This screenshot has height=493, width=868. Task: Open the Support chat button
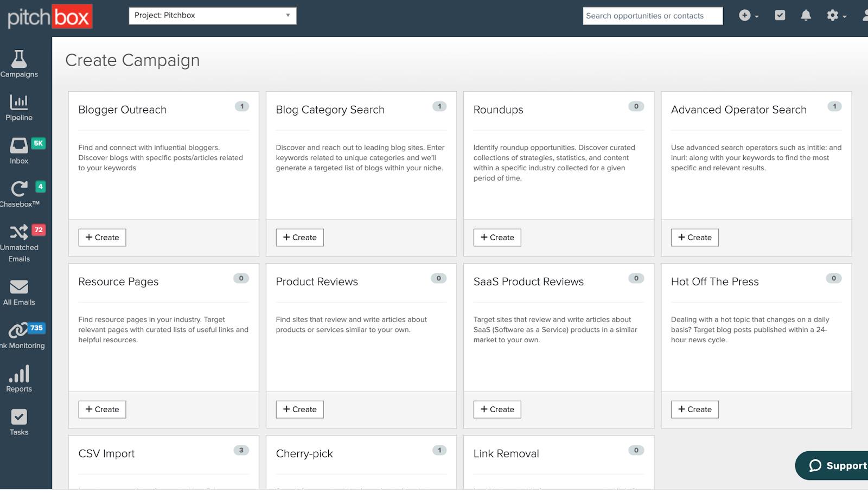[832, 465]
